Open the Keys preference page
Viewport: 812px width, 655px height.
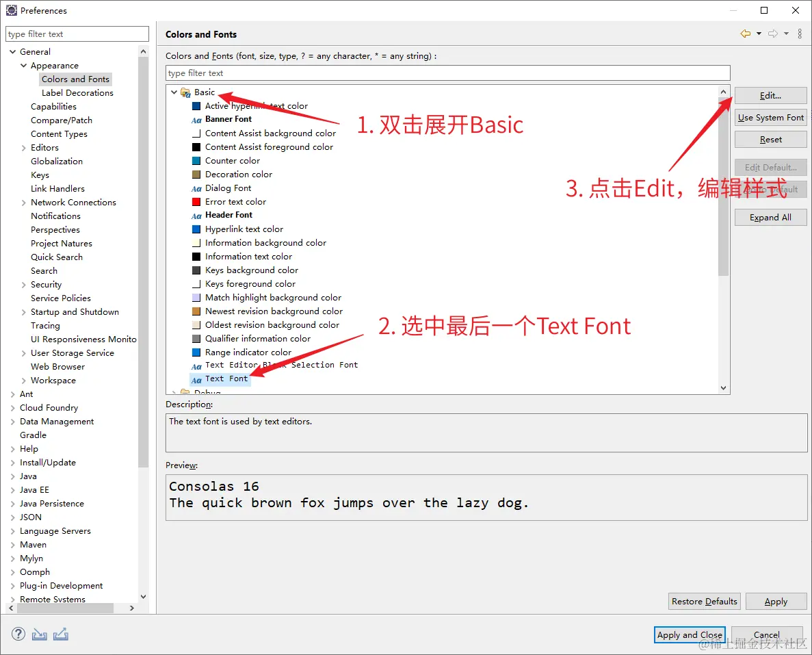[40, 175]
